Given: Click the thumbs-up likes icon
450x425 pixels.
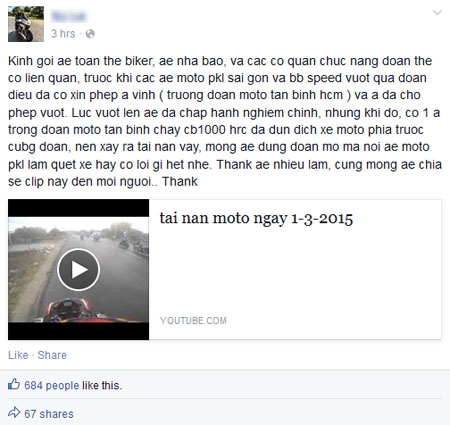Looking at the screenshot, I should pos(14,385).
